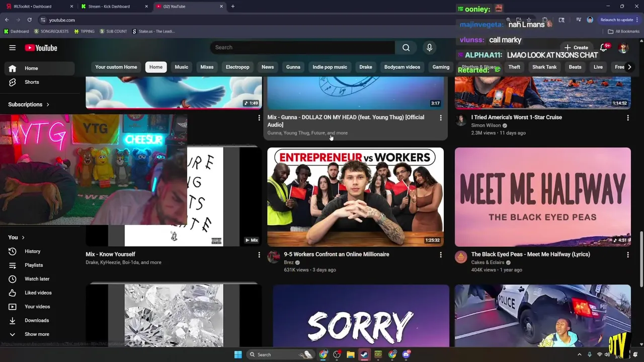644x362 pixels.
Task: Select the Drake category chip
Action: (x=366, y=67)
